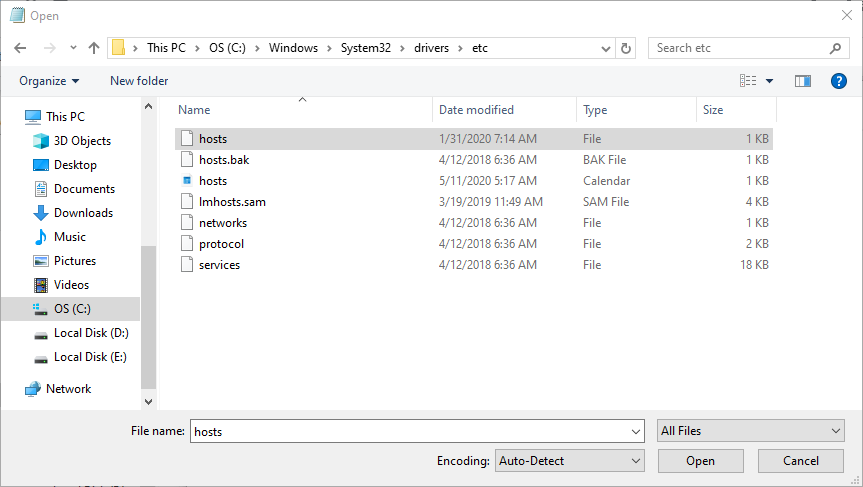Click Network in the navigation pane
The height and width of the screenshot is (487, 863).
tap(68, 389)
